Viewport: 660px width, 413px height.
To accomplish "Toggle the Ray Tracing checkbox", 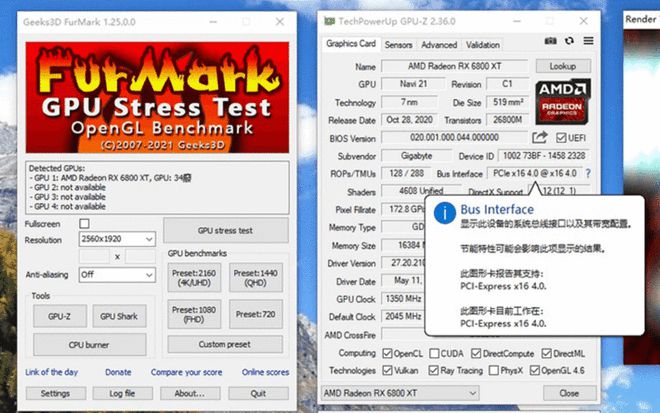I will (x=434, y=370).
